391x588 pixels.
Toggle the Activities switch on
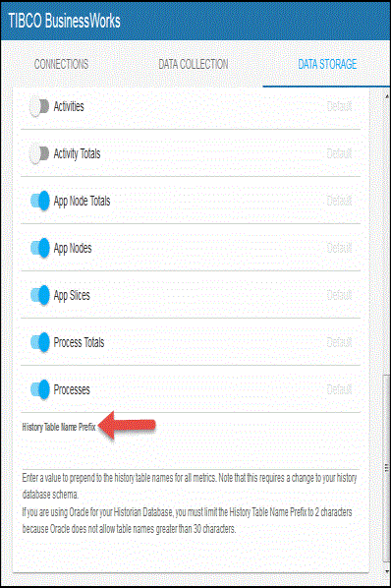point(39,107)
